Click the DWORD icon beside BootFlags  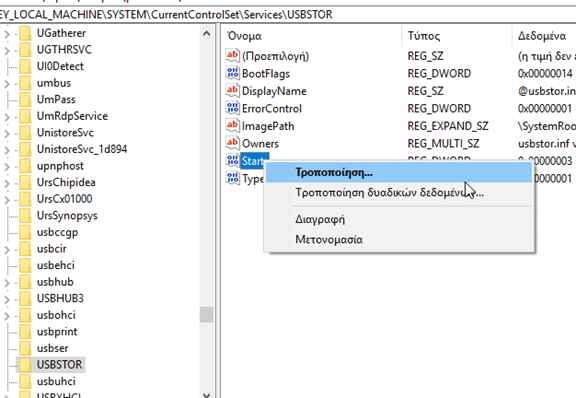232,73
